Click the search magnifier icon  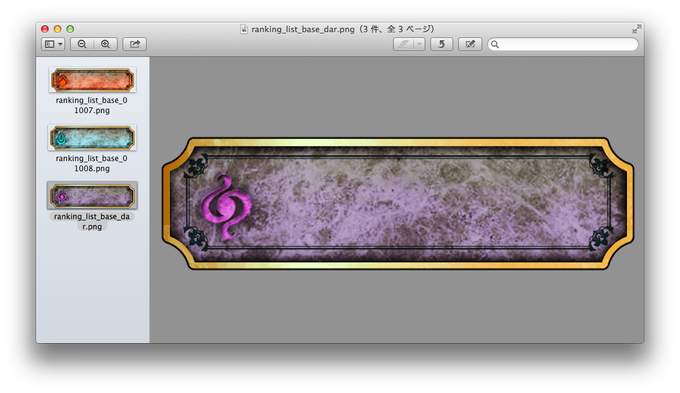(x=495, y=44)
